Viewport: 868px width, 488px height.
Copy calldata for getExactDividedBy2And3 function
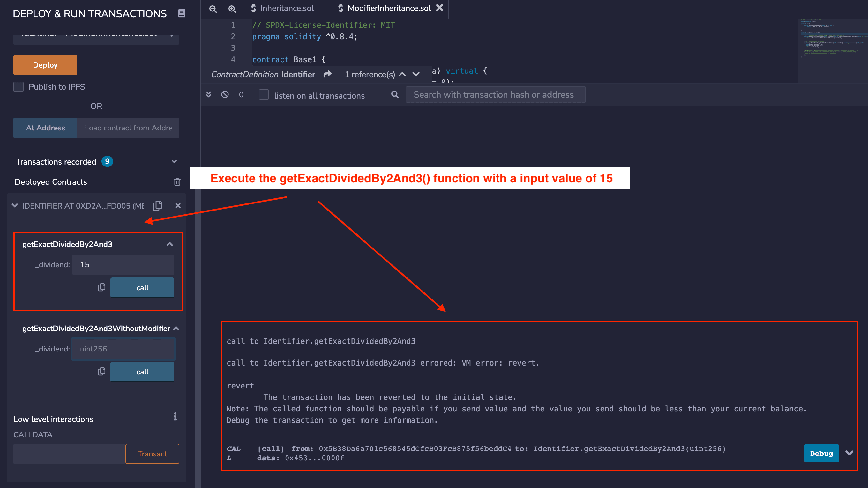coord(101,287)
